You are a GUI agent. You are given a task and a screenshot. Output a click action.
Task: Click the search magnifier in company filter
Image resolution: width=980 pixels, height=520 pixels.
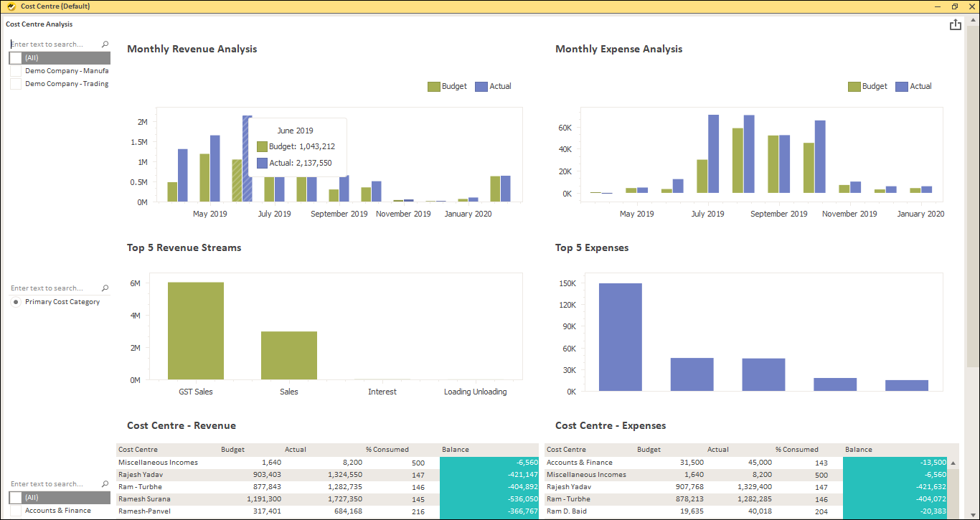105,44
